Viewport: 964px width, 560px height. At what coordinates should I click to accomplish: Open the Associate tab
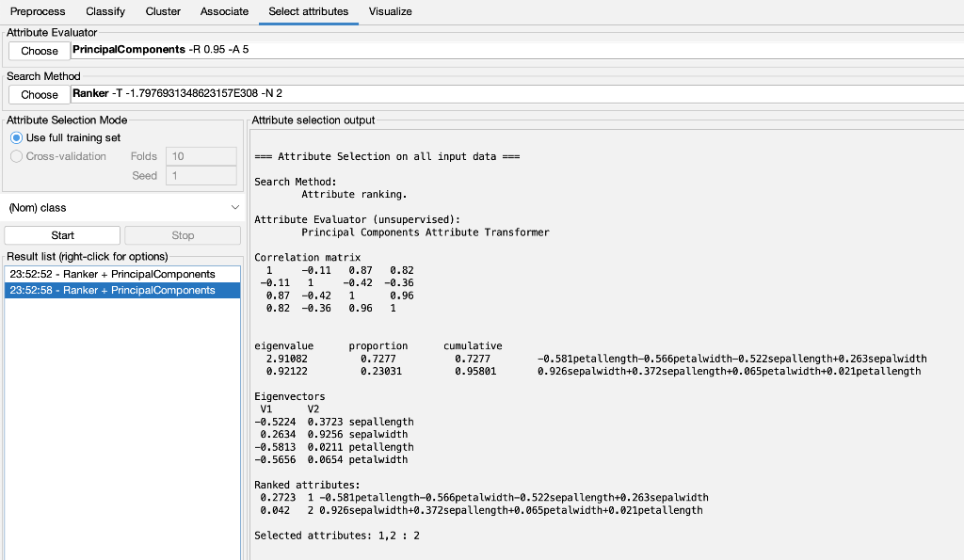(224, 12)
